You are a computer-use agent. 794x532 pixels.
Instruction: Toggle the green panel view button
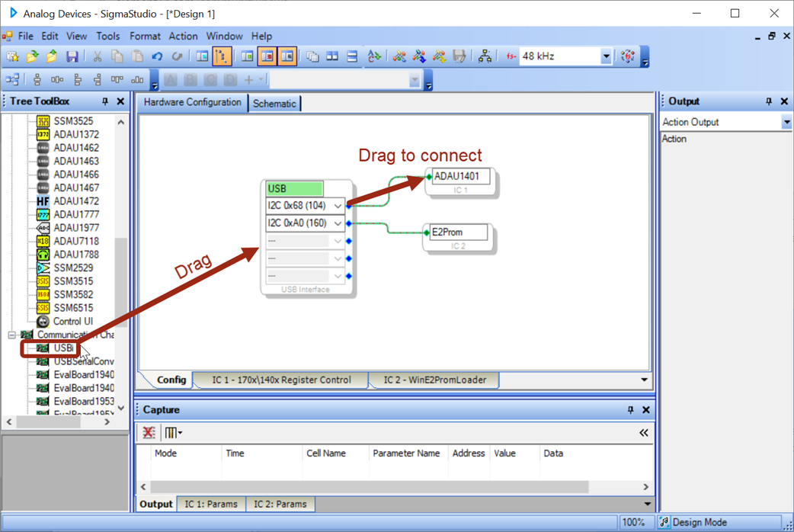pos(248,56)
